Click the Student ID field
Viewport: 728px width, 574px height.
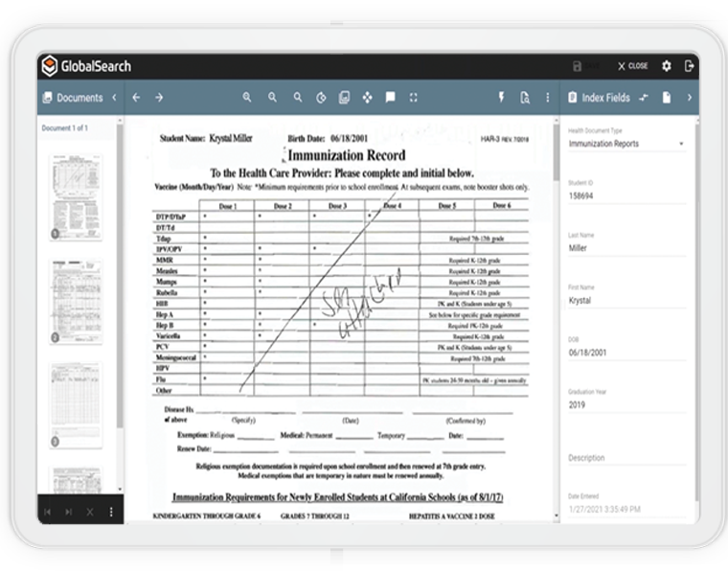626,196
